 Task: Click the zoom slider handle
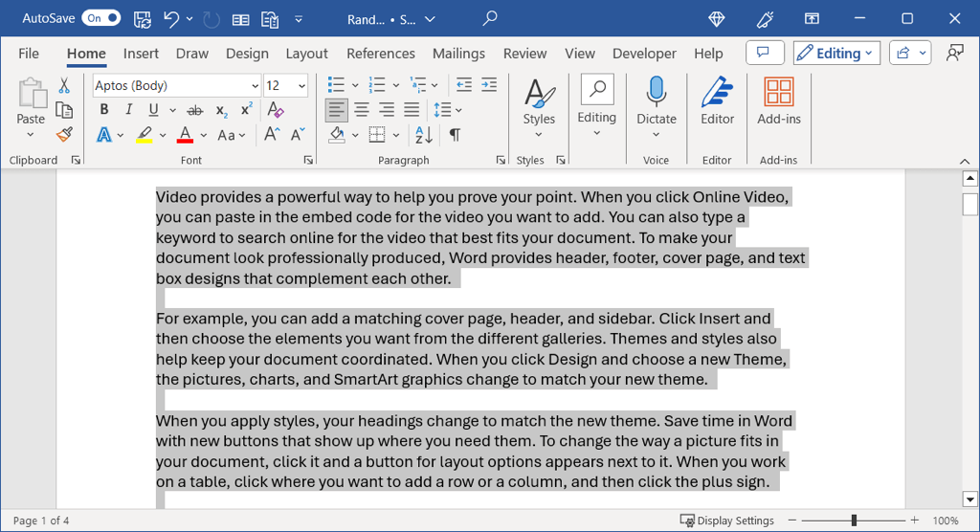(x=854, y=521)
